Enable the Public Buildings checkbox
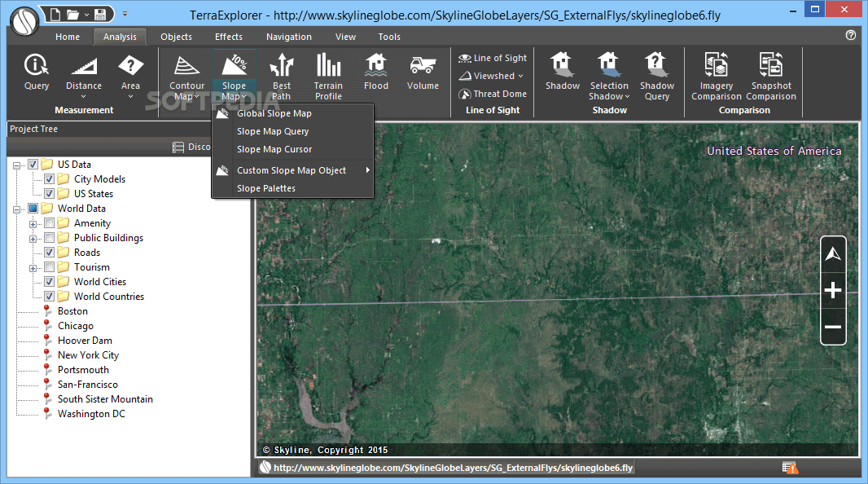 50,238
